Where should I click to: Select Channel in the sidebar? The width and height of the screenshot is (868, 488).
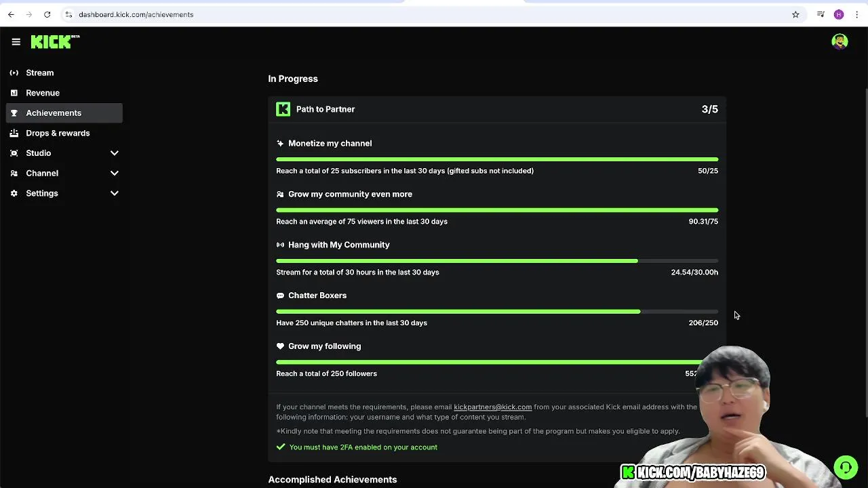[42, 174]
